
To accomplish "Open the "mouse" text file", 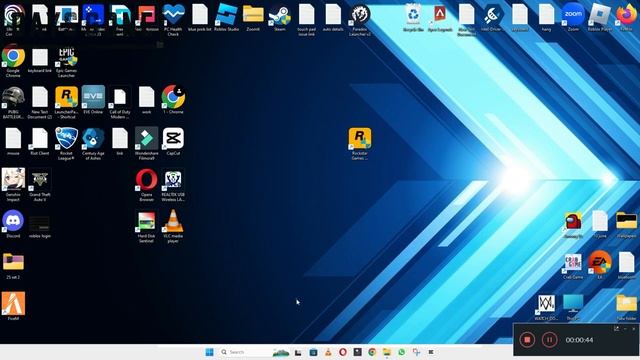I will click(13, 139).
